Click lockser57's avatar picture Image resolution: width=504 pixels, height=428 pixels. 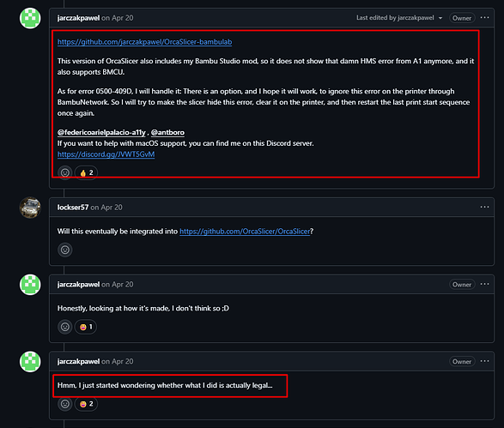(x=30, y=208)
